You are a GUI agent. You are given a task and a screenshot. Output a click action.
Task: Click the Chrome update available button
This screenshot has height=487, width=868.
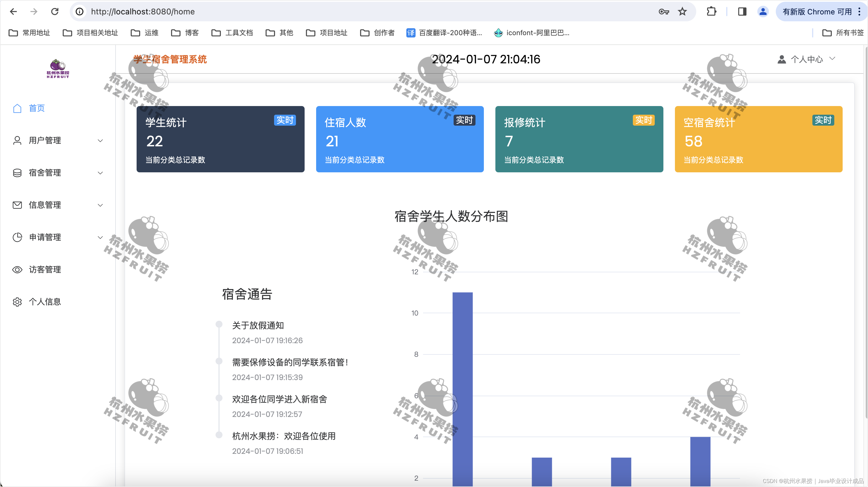pos(817,12)
